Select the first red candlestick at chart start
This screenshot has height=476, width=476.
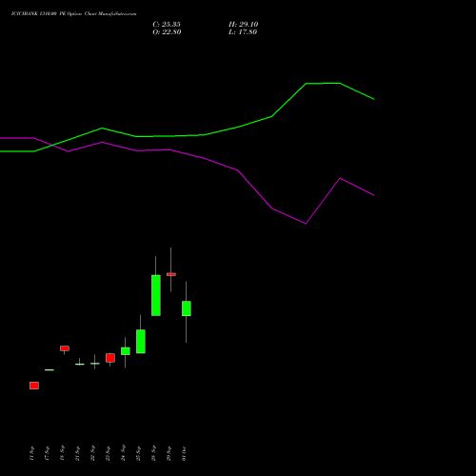tap(34, 386)
